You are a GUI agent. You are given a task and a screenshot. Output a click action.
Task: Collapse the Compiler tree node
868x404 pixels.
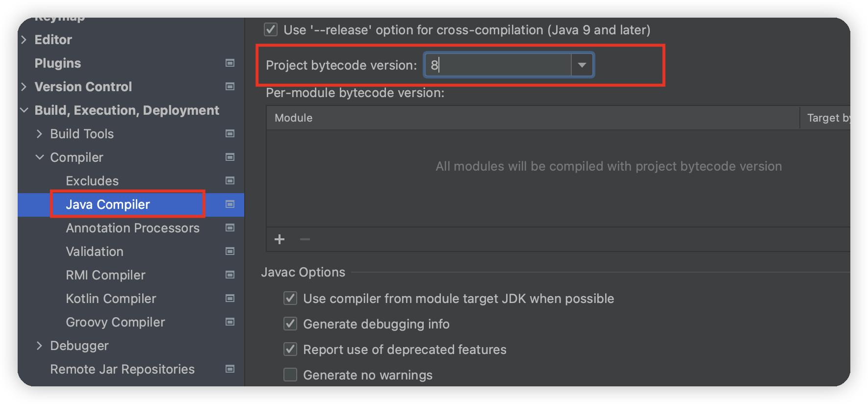tap(40, 157)
